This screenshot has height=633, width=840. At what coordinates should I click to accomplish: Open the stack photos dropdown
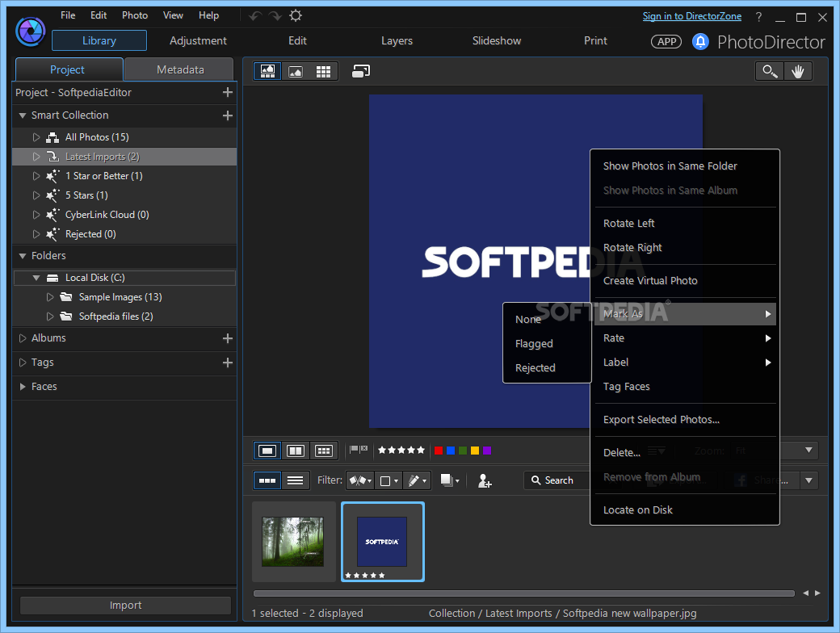(449, 480)
